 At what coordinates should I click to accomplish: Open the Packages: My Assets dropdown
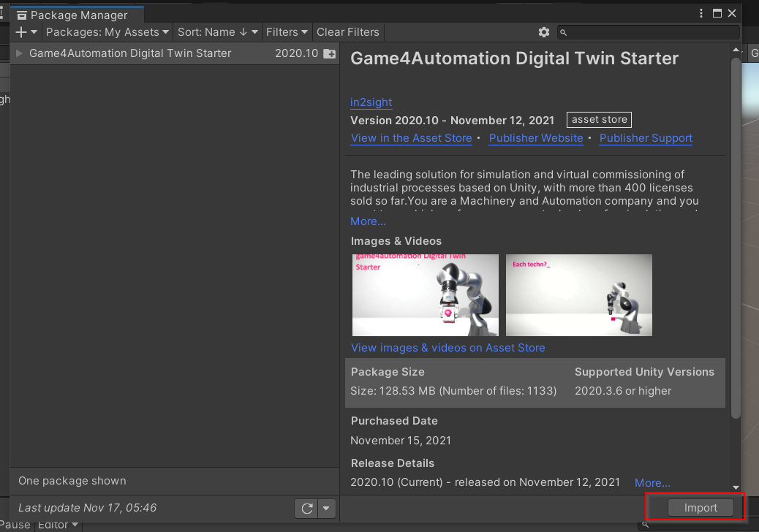coord(107,32)
